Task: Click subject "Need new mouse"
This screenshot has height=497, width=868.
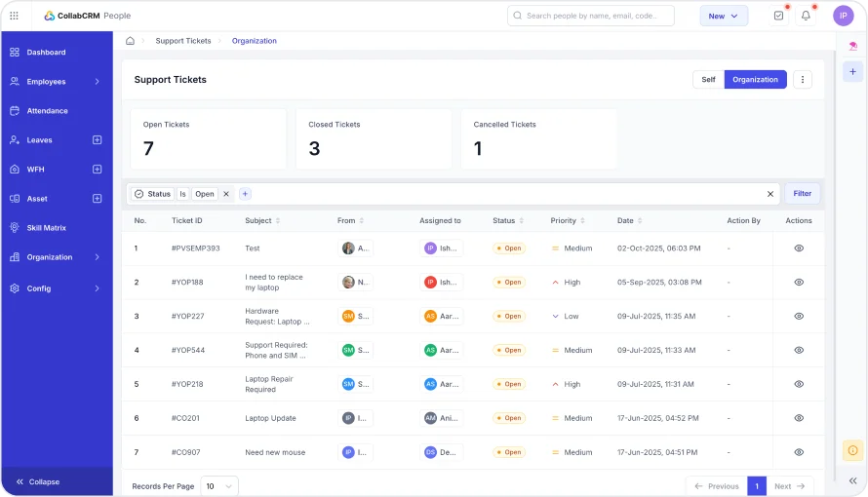Action: tap(275, 452)
